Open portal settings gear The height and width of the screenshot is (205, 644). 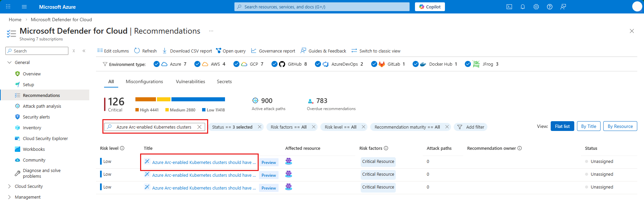coord(536,7)
